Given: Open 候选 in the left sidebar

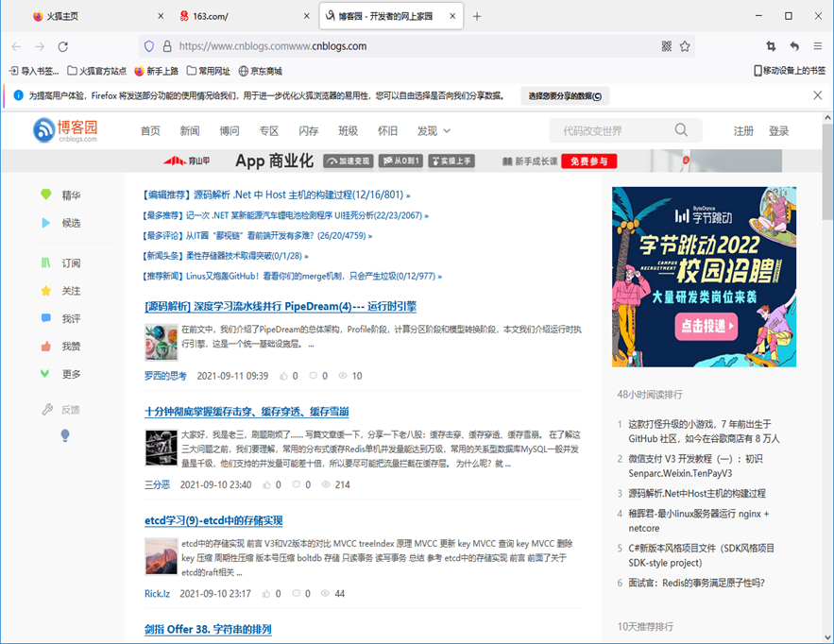Looking at the screenshot, I should point(61,223).
